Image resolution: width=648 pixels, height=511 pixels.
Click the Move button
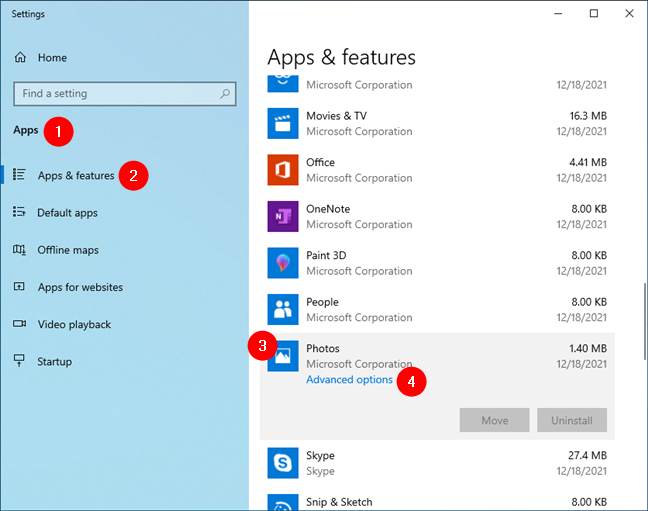tap(494, 420)
